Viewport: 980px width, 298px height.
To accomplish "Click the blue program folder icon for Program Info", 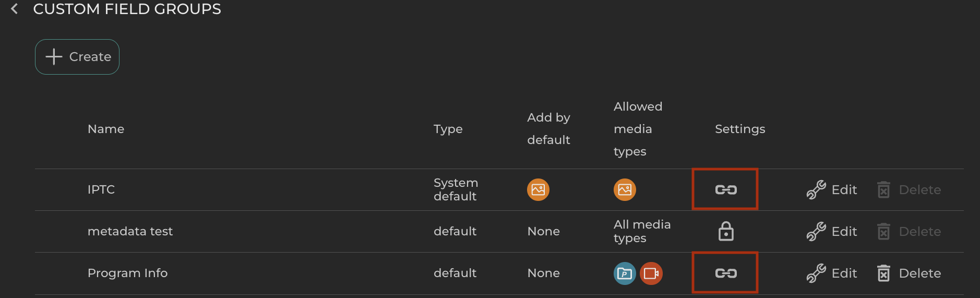I will [x=625, y=273].
